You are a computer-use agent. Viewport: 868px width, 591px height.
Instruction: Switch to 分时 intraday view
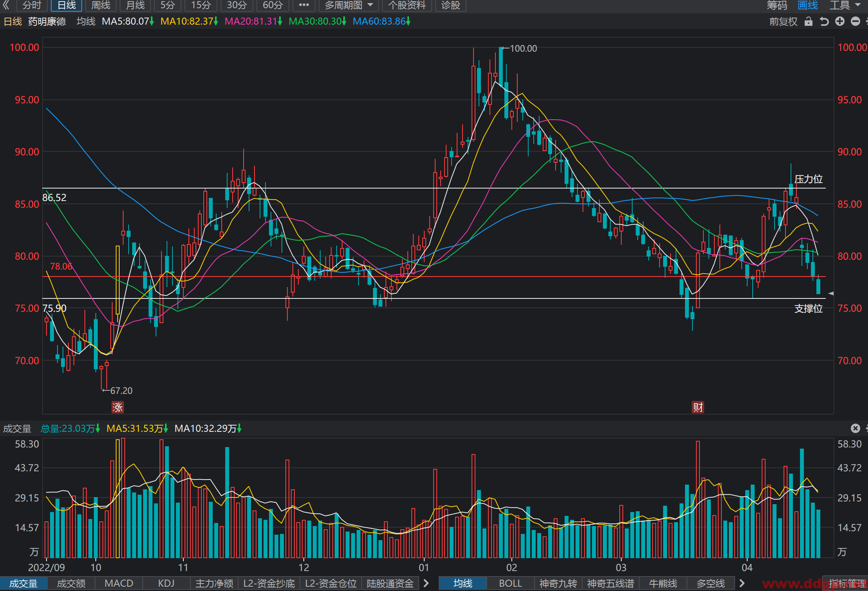point(32,5)
